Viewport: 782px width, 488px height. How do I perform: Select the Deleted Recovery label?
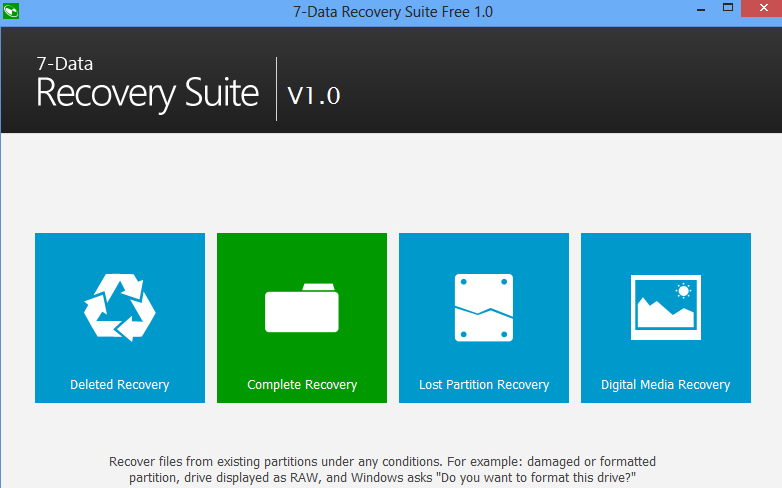point(119,385)
